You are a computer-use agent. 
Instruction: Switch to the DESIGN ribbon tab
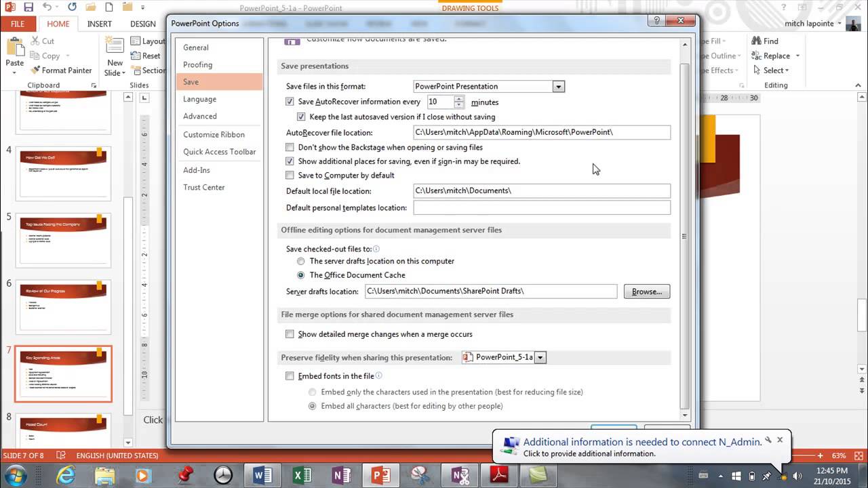(143, 24)
